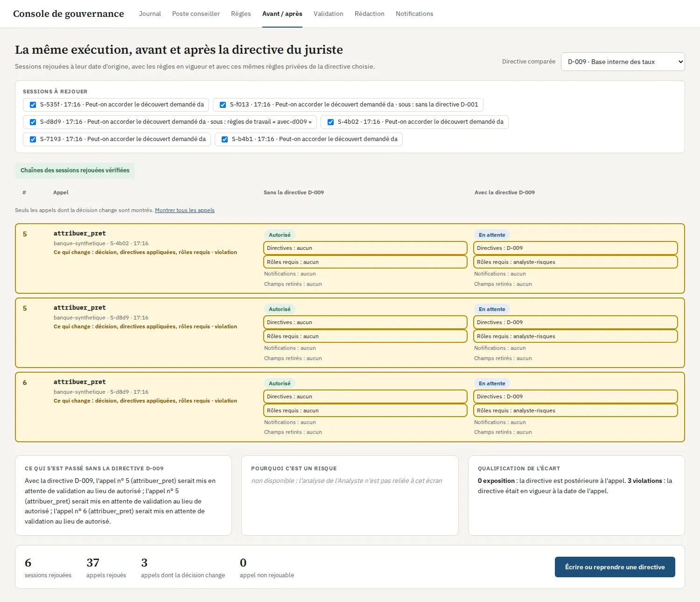The image size is (700, 602).
Task: Uncheck session S-4b02 checkbox
Action: [x=330, y=122]
